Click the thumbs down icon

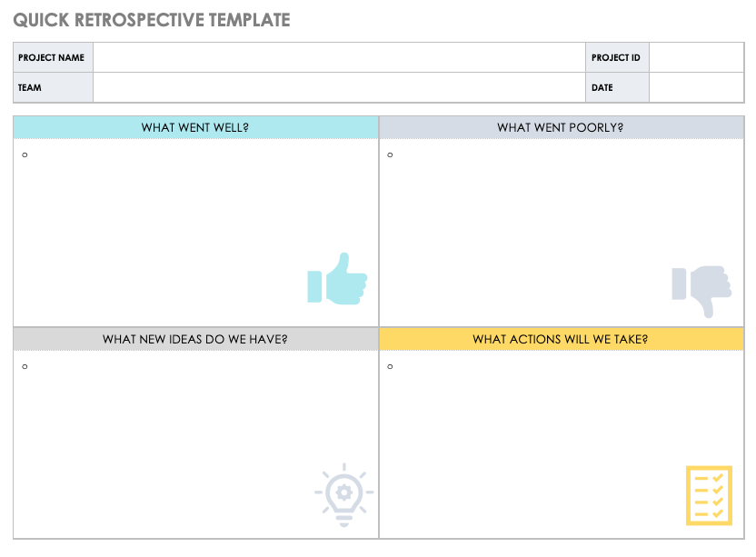point(701,290)
